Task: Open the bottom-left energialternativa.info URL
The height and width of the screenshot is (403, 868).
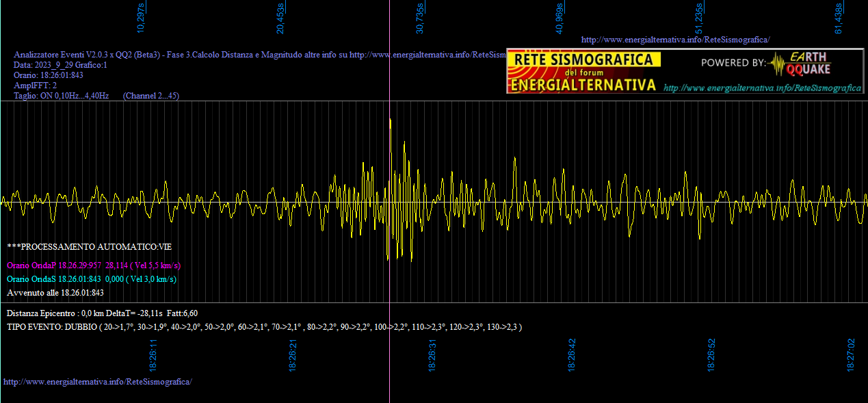Action: pyautogui.click(x=98, y=381)
